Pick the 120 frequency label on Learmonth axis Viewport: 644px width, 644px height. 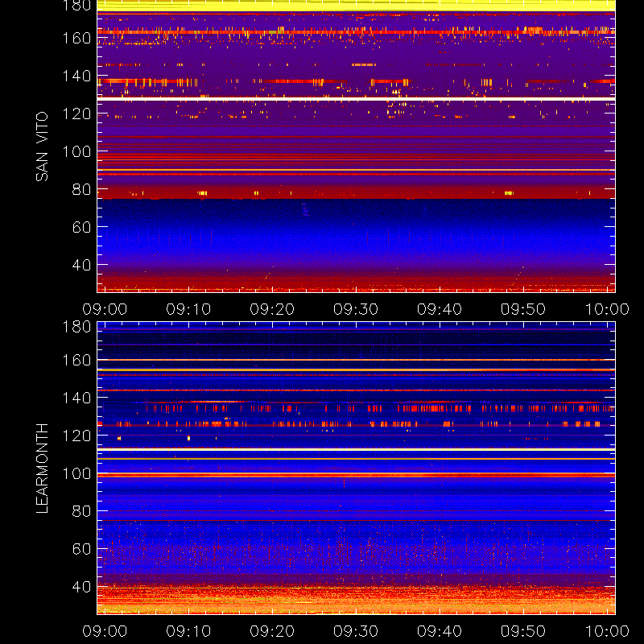[x=76, y=436]
